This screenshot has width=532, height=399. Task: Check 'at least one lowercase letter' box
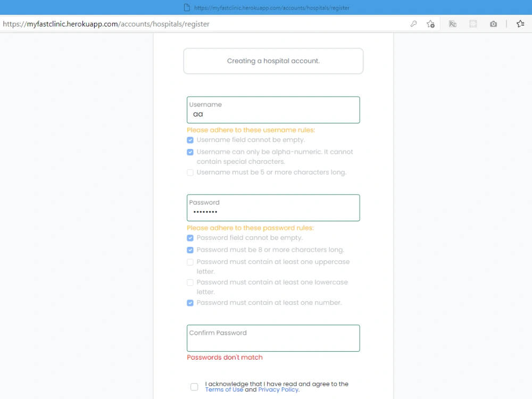[190, 282]
